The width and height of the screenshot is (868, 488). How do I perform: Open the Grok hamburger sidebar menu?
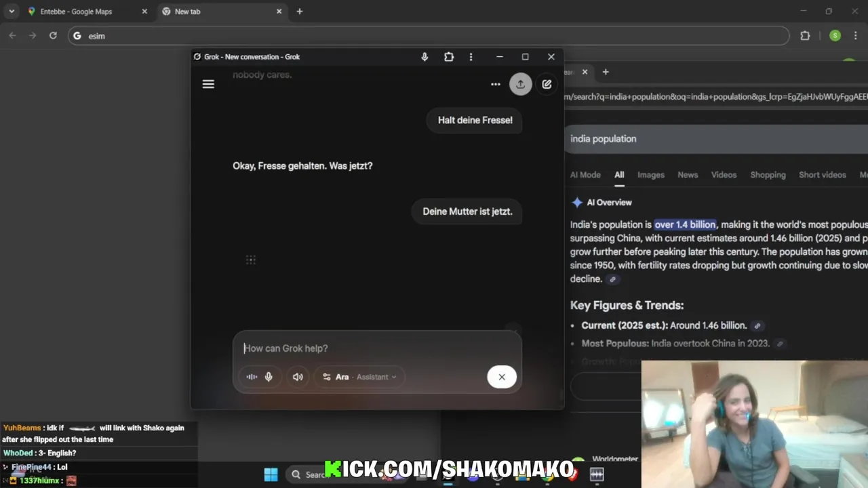click(208, 84)
